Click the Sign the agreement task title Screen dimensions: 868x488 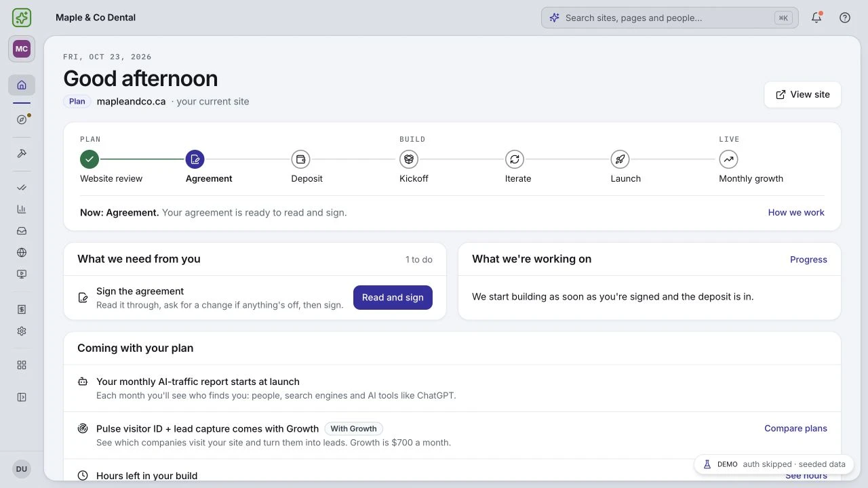tap(140, 291)
